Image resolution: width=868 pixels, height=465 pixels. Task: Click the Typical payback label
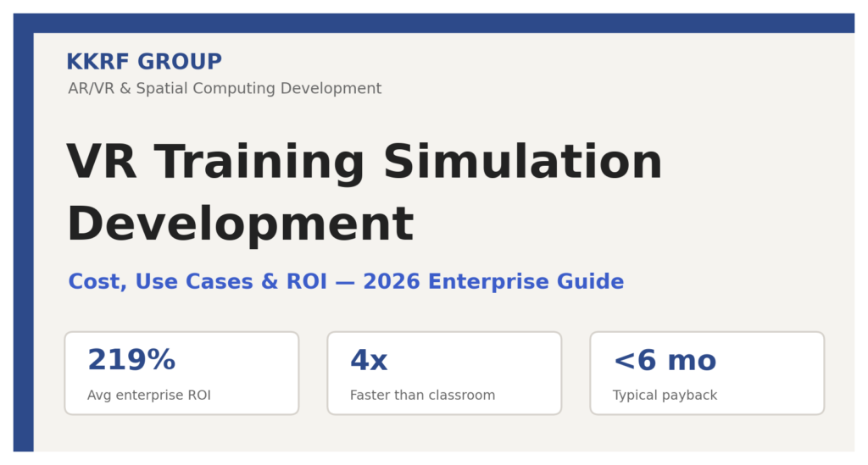[x=665, y=396]
